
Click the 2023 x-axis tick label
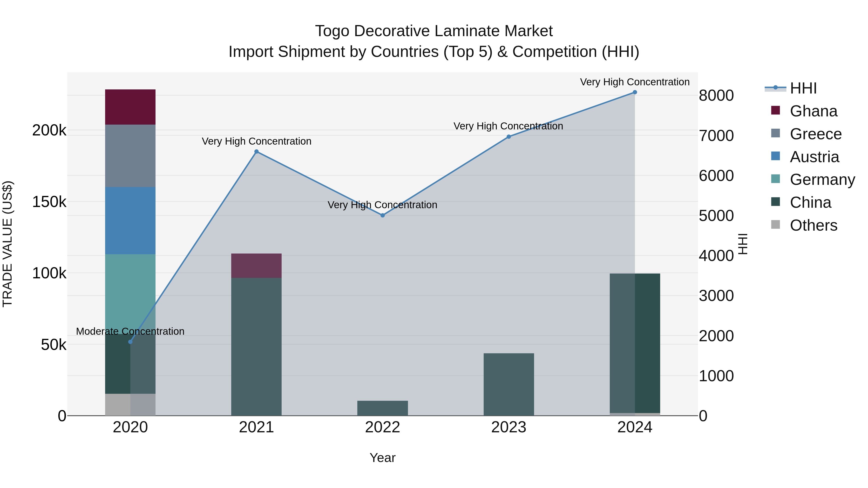click(509, 427)
